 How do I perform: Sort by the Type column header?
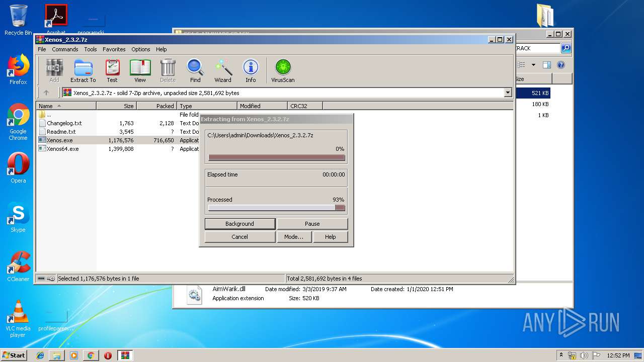207,106
